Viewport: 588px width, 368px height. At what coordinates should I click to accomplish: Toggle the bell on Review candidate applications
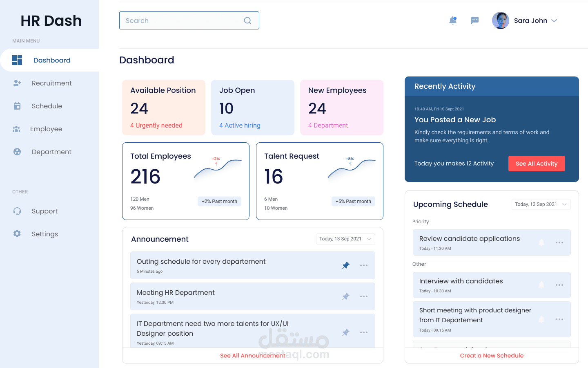[x=541, y=242]
